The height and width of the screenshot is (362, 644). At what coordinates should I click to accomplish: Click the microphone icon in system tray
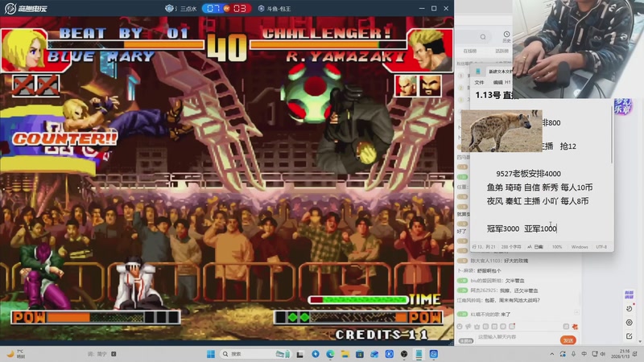[x=573, y=354]
